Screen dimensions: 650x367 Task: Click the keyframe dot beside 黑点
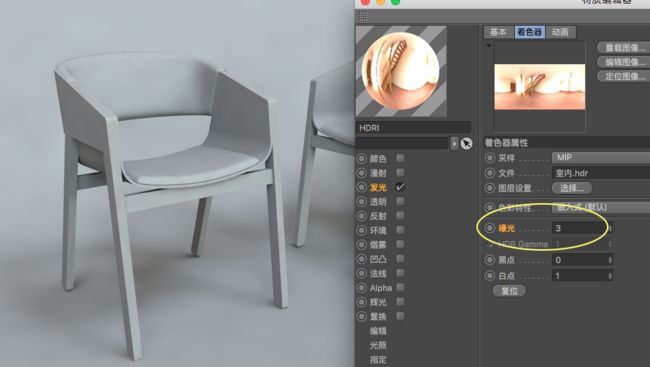pos(490,260)
